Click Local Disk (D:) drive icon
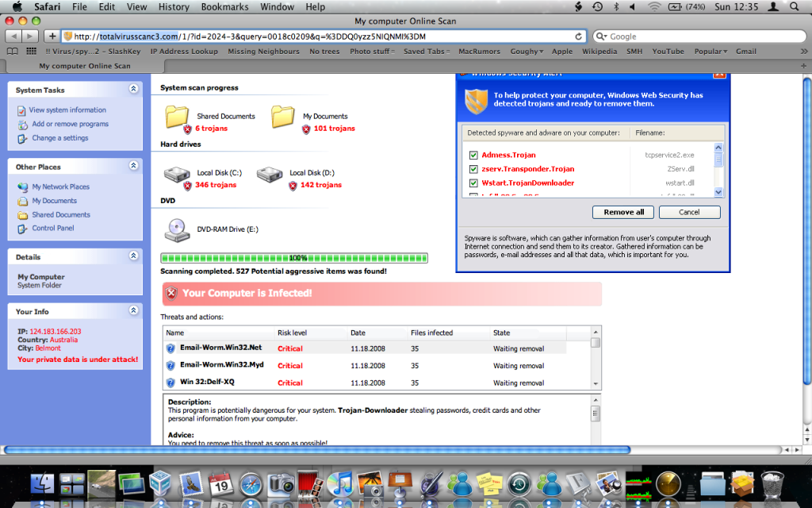The height and width of the screenshot is (508, 812). [270, 175]
